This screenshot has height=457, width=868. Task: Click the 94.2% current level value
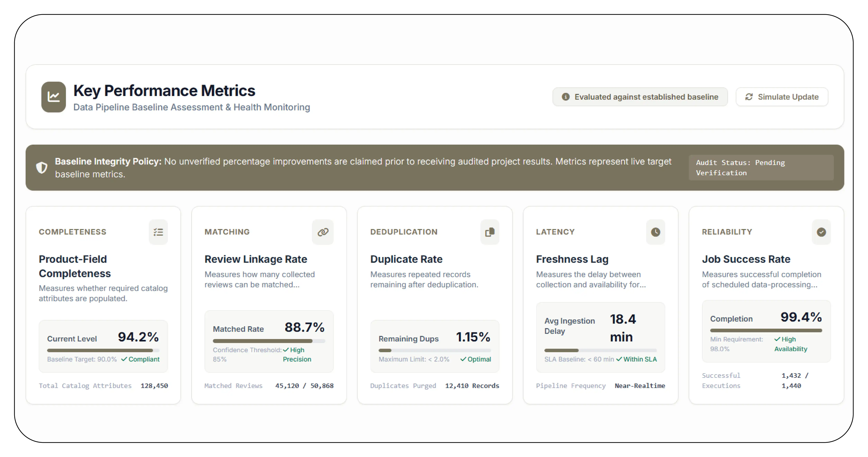138,337
